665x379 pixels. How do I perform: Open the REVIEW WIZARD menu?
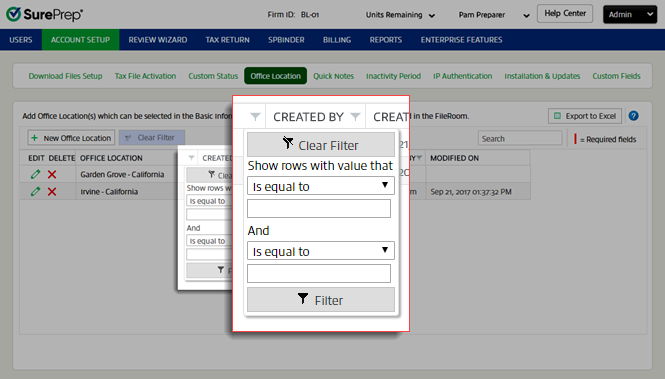[158, 40]
